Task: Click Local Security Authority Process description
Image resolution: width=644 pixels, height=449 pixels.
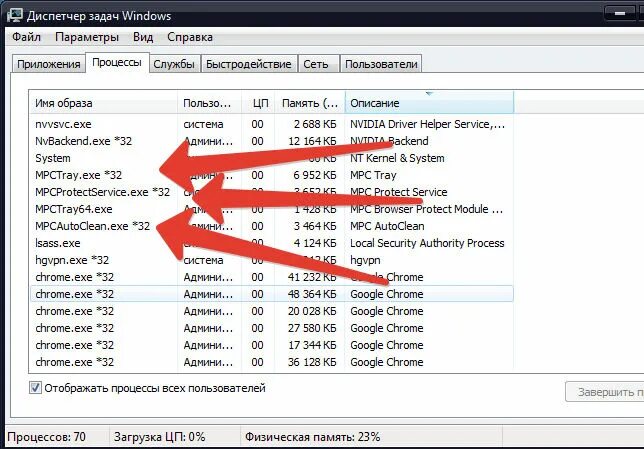Action: (x=427, y=243)
